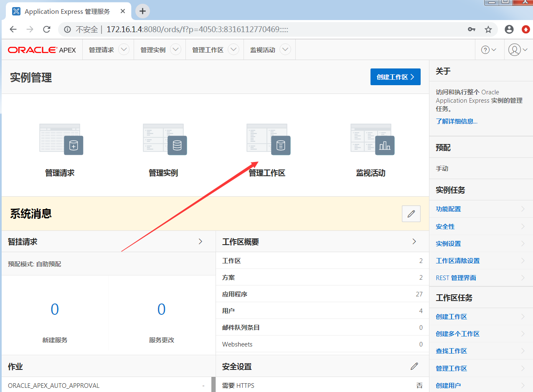Click the 邮件队列条目 row

click(x=322, y=327)
